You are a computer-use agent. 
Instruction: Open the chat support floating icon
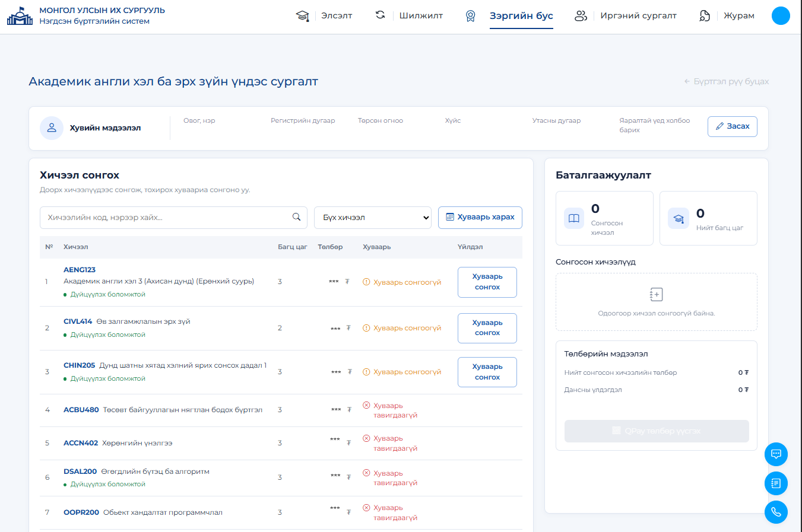click(x=776, y=454)
